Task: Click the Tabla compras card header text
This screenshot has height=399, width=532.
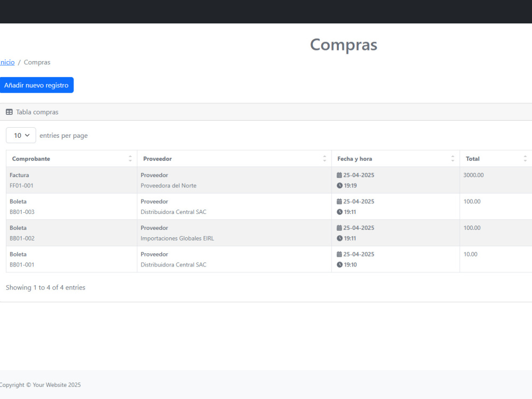Action: pyautogui.click(x=37, y=112)
